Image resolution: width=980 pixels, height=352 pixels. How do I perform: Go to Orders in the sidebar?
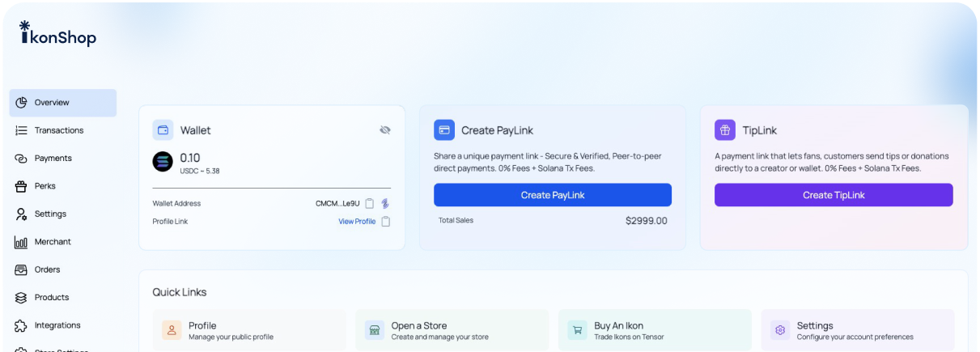[x=63, y=269]
